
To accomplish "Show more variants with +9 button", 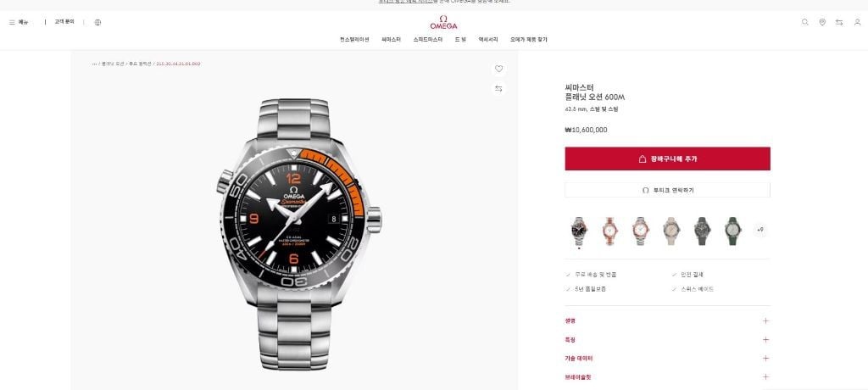I will (x=760, y=230).
